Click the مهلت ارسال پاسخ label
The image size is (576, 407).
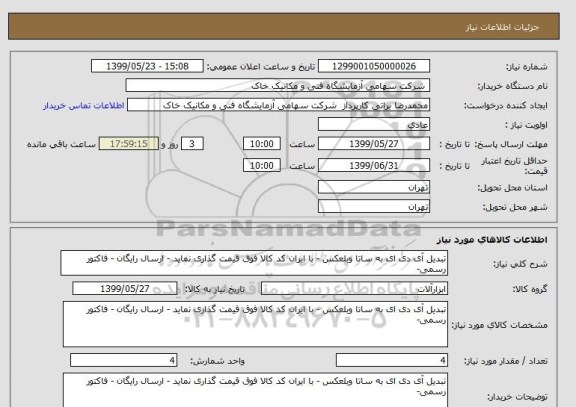click(512, 144)
